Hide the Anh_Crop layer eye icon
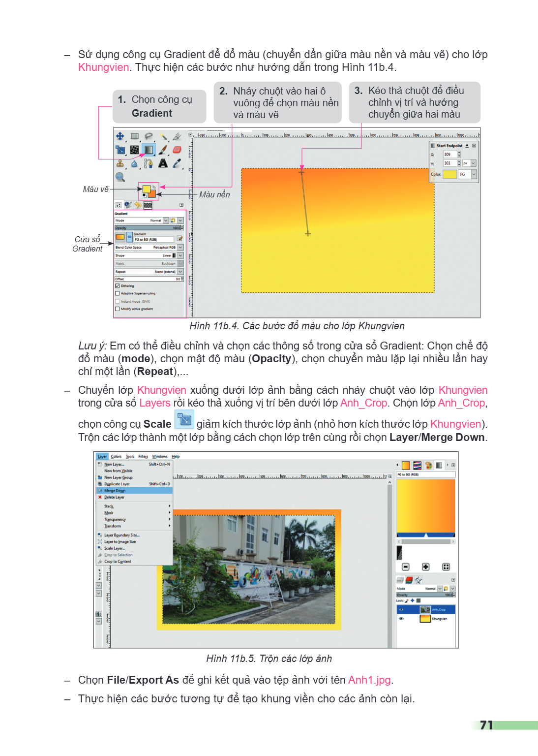538x756 pixels. (x=401, y=609)
